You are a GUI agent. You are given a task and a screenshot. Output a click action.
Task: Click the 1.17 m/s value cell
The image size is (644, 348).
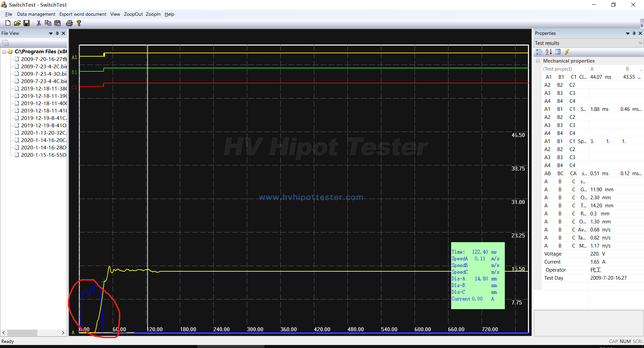(x=600, y=246)
